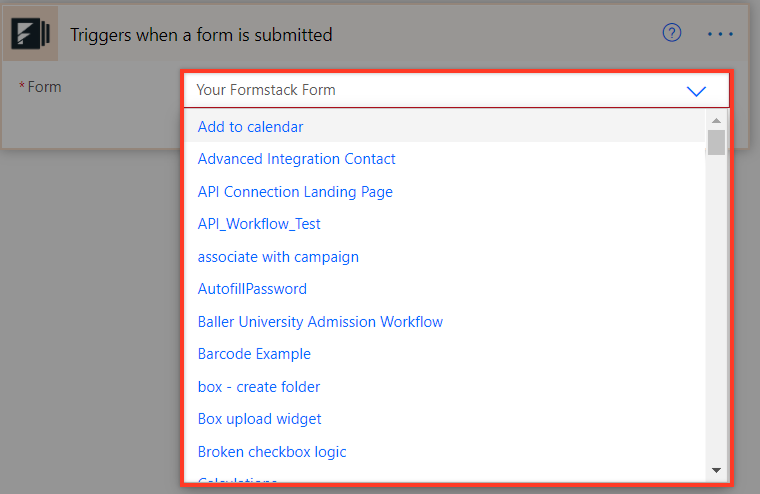Select Broken checkbox logic form
This screenshot has width=760, height=494.
point(272,452)
